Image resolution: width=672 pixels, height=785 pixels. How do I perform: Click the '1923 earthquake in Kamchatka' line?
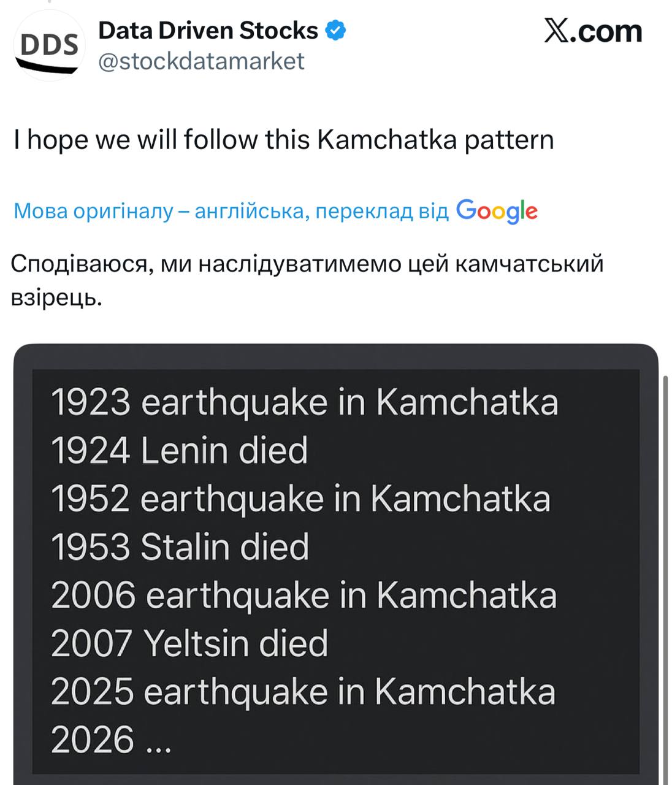coord(304,403)
